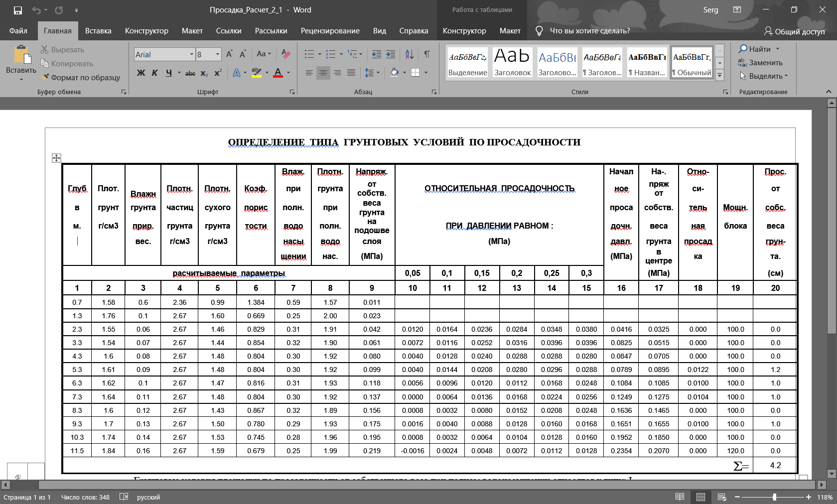Click the Что вы хотите сделать search field

pyautogui.click(x=590, y=31)
